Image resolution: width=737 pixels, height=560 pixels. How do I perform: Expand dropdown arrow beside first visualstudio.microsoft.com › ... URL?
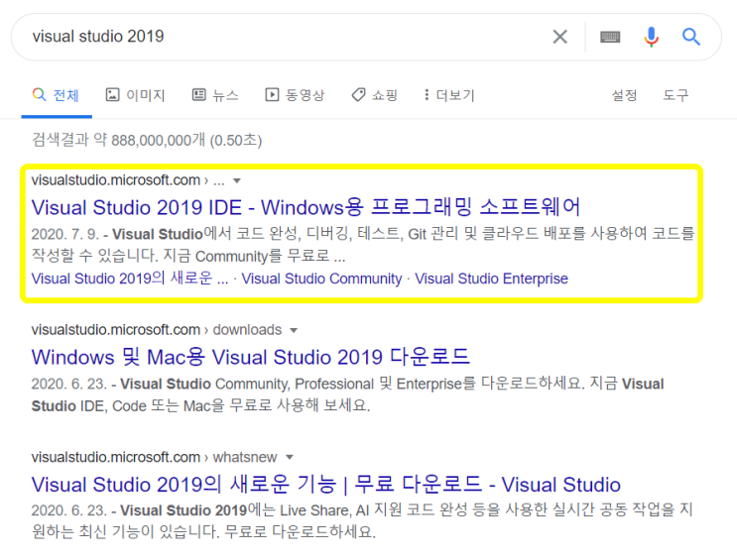237,180
